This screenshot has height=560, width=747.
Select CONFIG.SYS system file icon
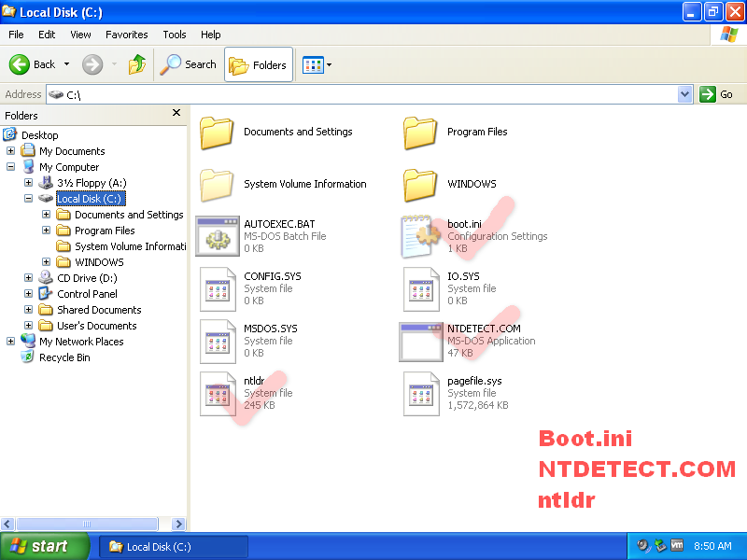click(x=218, y=289)
